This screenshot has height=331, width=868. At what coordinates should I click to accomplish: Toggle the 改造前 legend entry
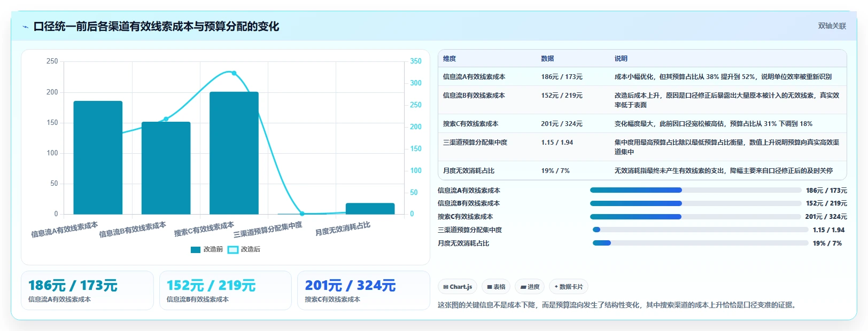pyautogui.click(x=206, y=249)
